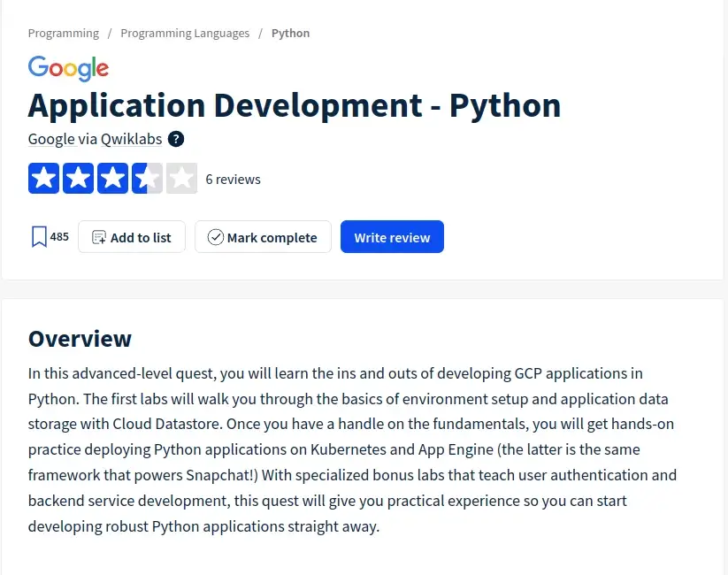728x575 pixels.
Task: Click the second rating star
Action: [x=78, y=179]
